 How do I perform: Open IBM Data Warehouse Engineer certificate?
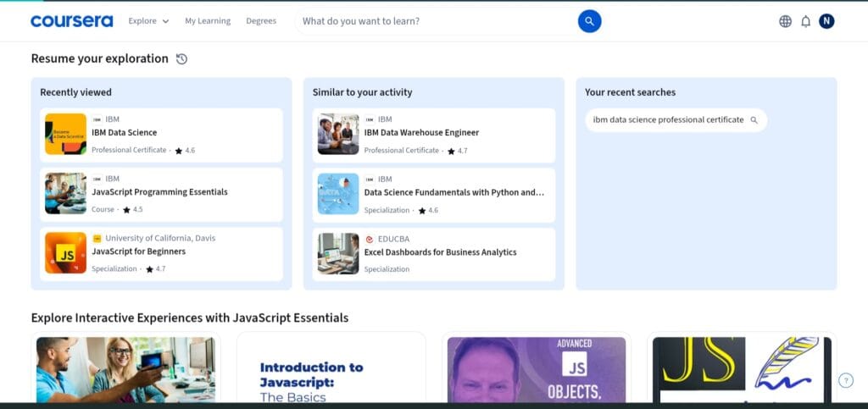(x=433, y=135)
